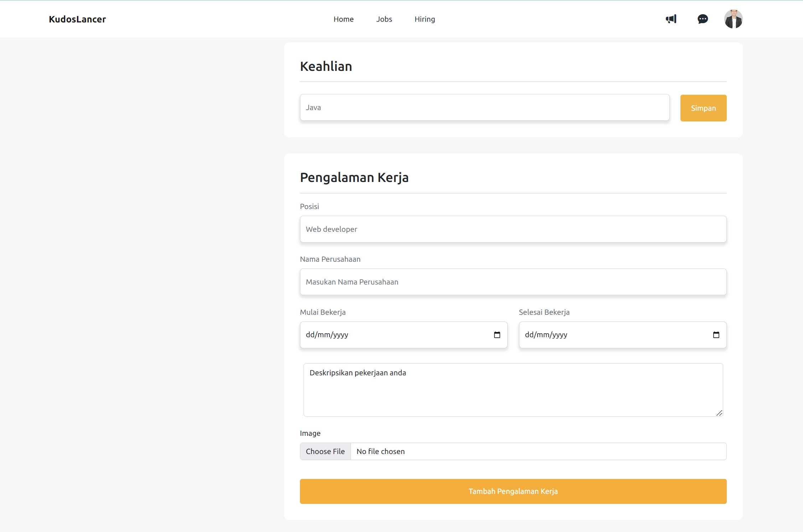
Task: Click the No file chosen area
Action: pyautogui.click(x=380, y=451)
